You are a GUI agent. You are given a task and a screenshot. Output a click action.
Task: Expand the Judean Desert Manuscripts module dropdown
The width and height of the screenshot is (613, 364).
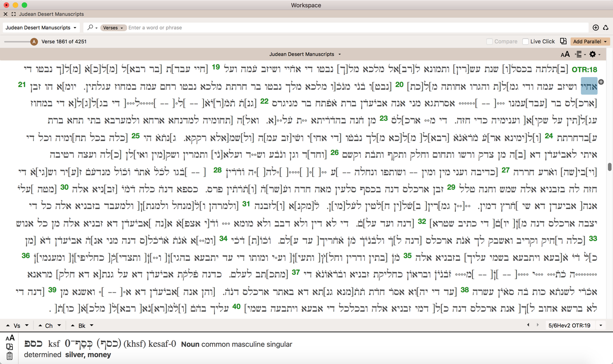(41, 28)
